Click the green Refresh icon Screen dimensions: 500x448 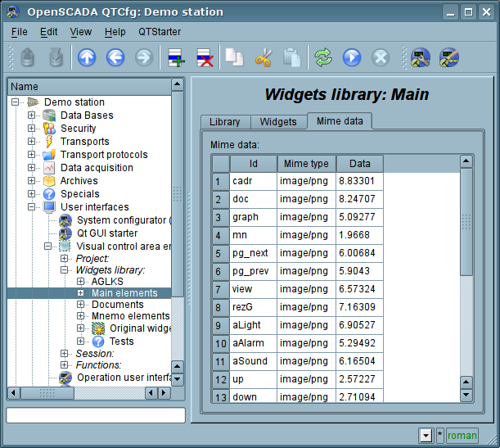coord(323,57)
